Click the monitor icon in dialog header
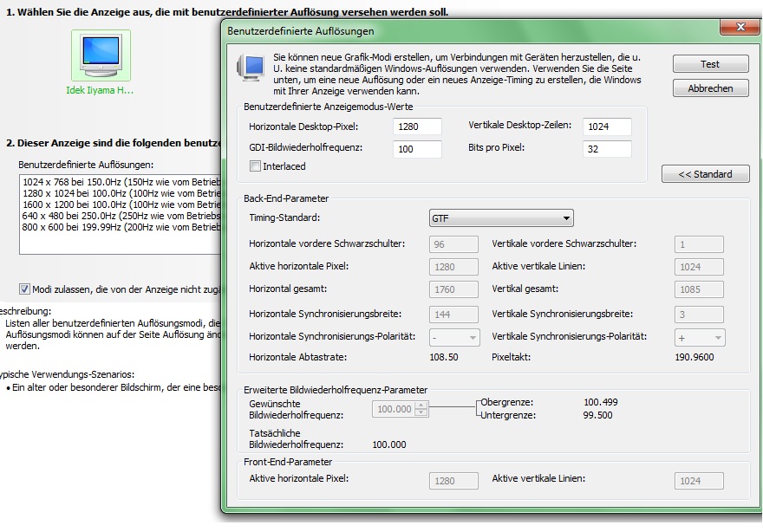 (x=251, y=68)
